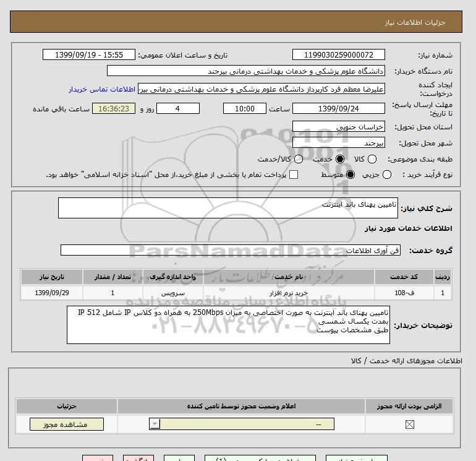Open the buyer contact info link (اطلاعات تماس خریدار)

pos(102,89)
